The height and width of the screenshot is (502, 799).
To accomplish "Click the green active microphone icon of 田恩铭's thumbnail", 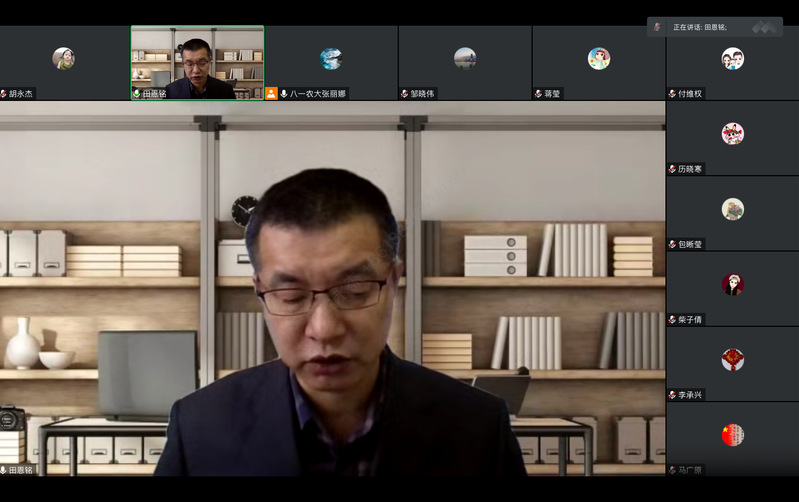I will pos(137,94).
